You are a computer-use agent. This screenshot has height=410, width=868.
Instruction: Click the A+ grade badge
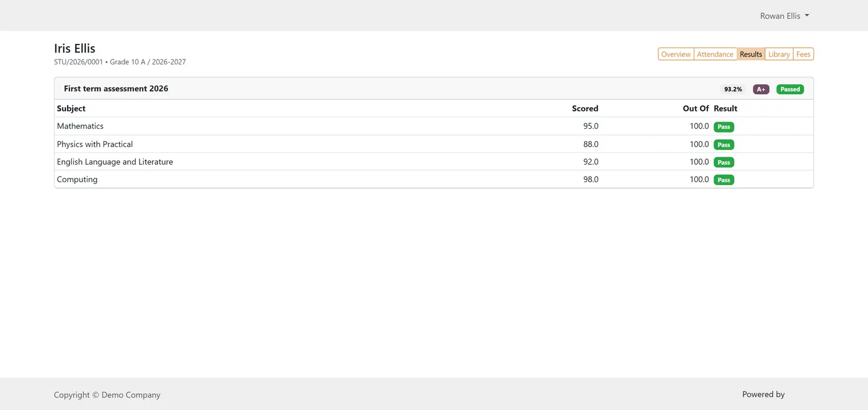point(761,89)
